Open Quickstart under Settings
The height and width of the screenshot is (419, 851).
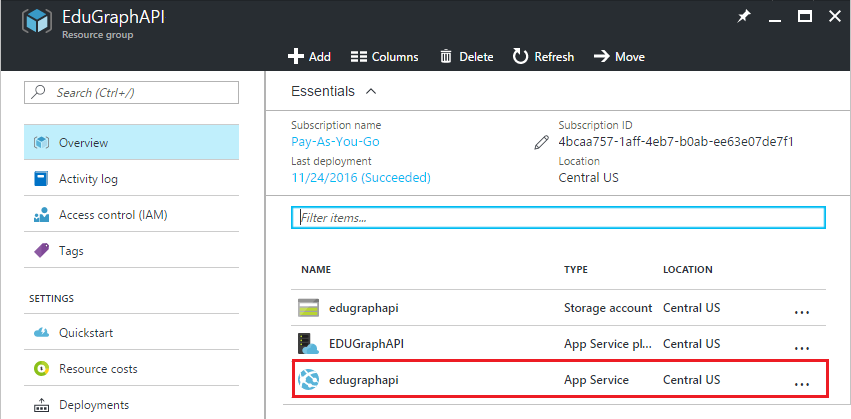tap(131, 332)
